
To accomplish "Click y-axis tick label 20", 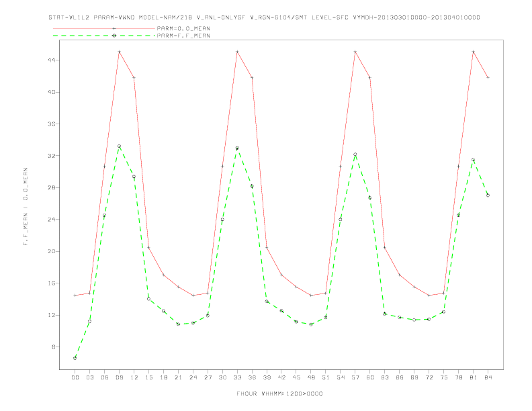I will (x=52, y=251).
